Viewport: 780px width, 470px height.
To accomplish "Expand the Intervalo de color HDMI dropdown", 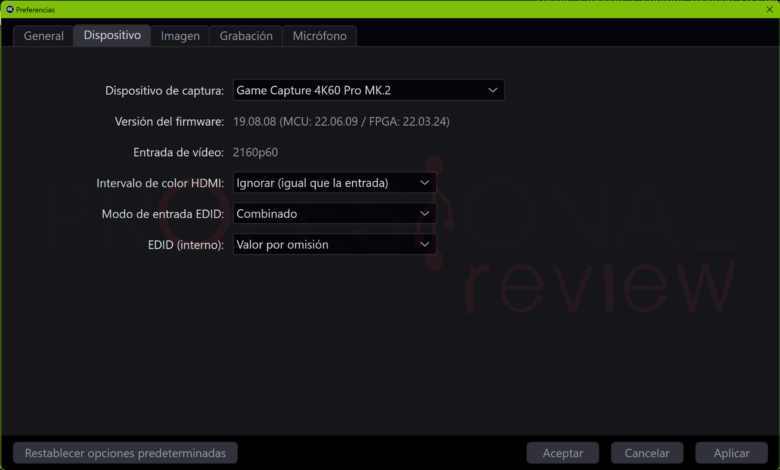I will [x=334, y=183].
